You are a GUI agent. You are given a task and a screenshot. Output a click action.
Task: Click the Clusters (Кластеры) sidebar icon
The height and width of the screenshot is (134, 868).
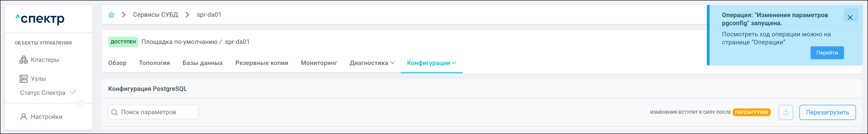tap(24, 60)
